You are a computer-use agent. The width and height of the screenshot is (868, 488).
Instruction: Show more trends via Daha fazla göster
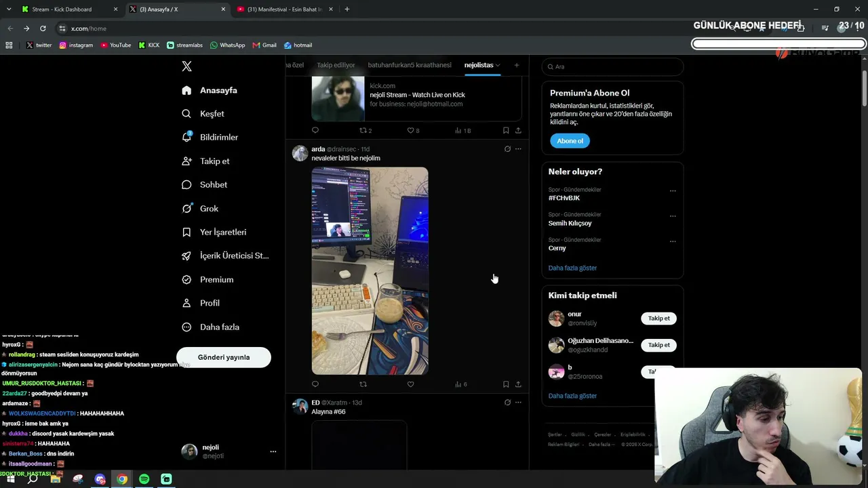[572, 268]
